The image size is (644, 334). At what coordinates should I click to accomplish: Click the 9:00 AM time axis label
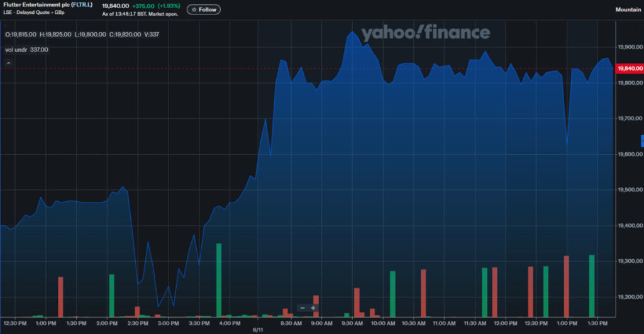coord(321,323)
